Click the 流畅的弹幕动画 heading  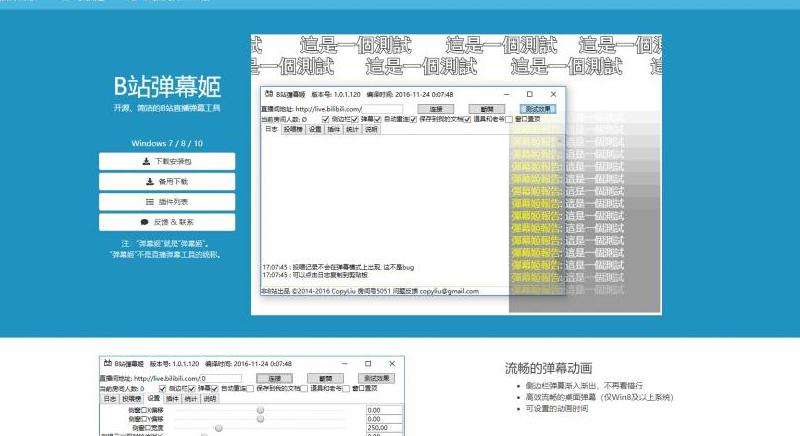pos(548,368)
